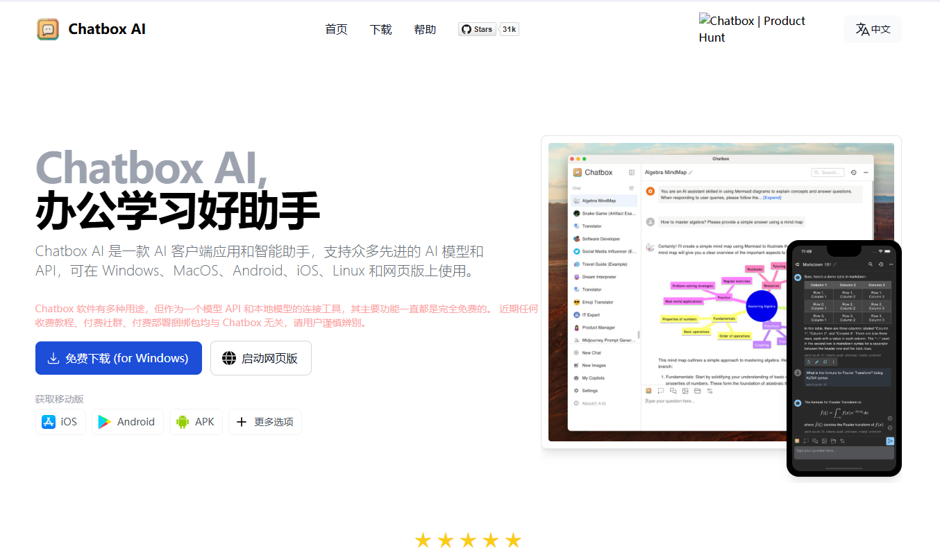Open Social Media Influencer chat
The image size is (940, 560).
(604, 251)
